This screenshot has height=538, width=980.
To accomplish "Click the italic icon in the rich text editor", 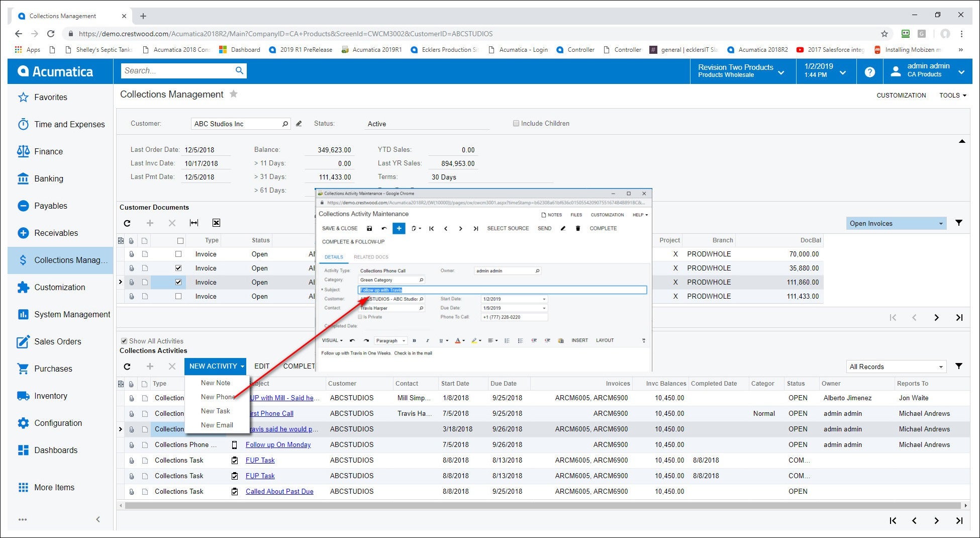I will pyautogui.click(x=427, y=340).
